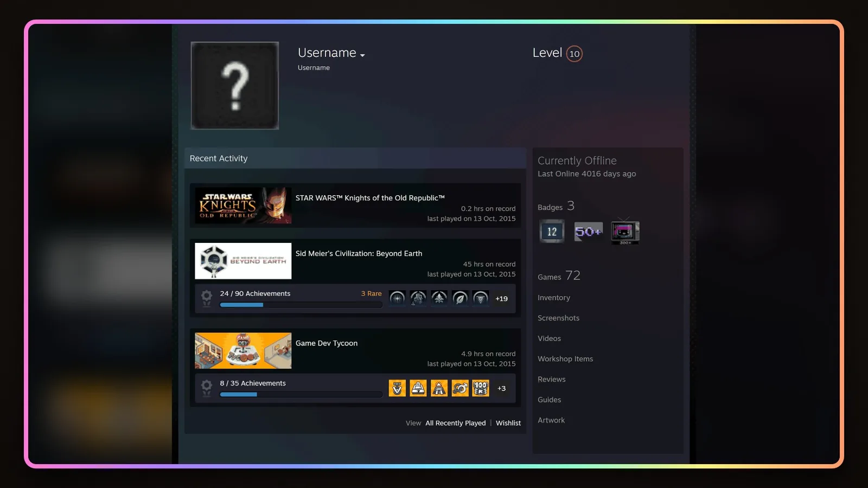Open the 100K Game Dev Tycoon achievement

[481, 388]
